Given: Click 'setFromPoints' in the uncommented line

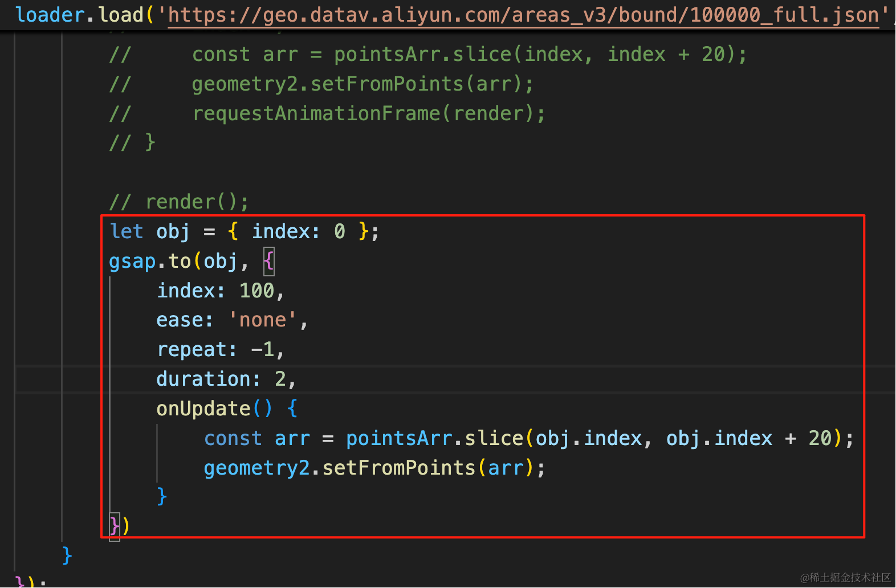Looking at the screenshot, I should [398, 468].
